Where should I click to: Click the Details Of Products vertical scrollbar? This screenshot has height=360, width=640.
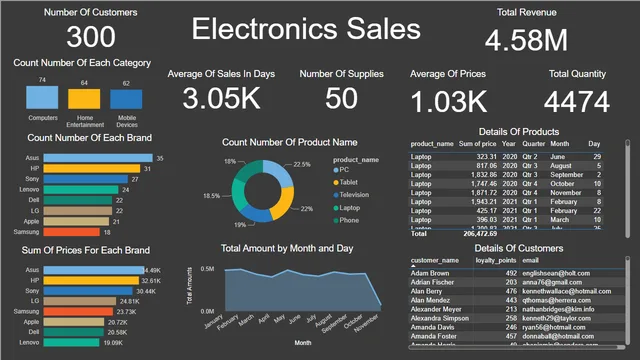pos(627,189)
